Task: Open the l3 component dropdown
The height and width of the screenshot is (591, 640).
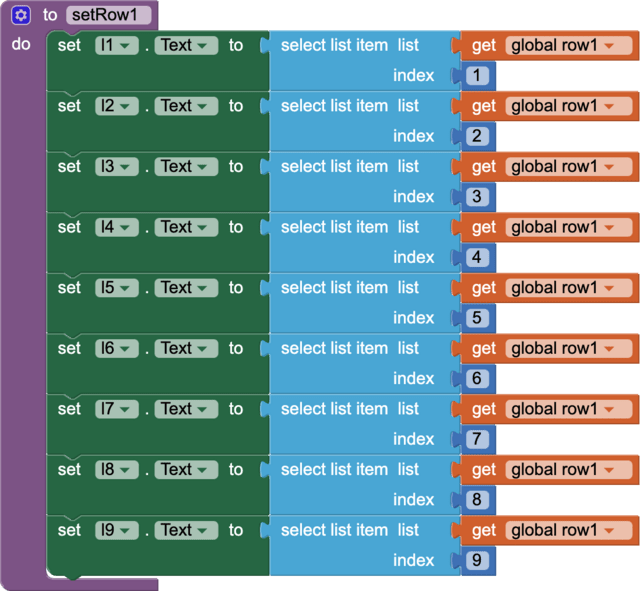Action: (116, 167)
